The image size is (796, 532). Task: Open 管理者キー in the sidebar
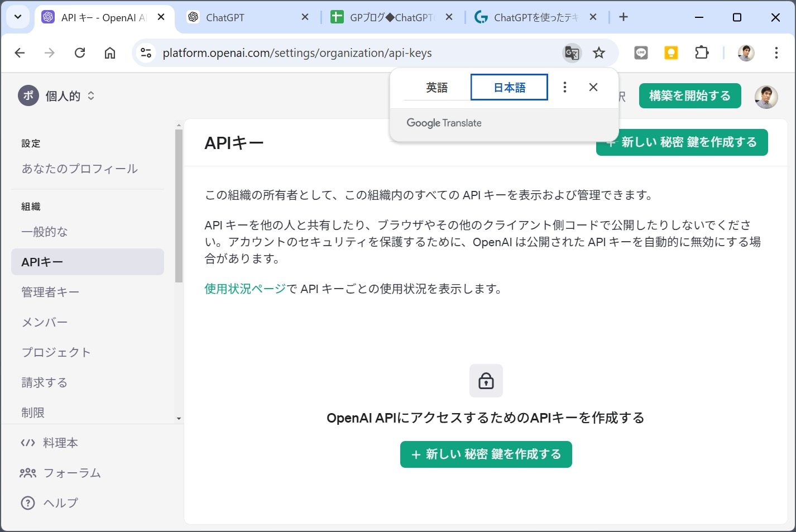[50, 292]
